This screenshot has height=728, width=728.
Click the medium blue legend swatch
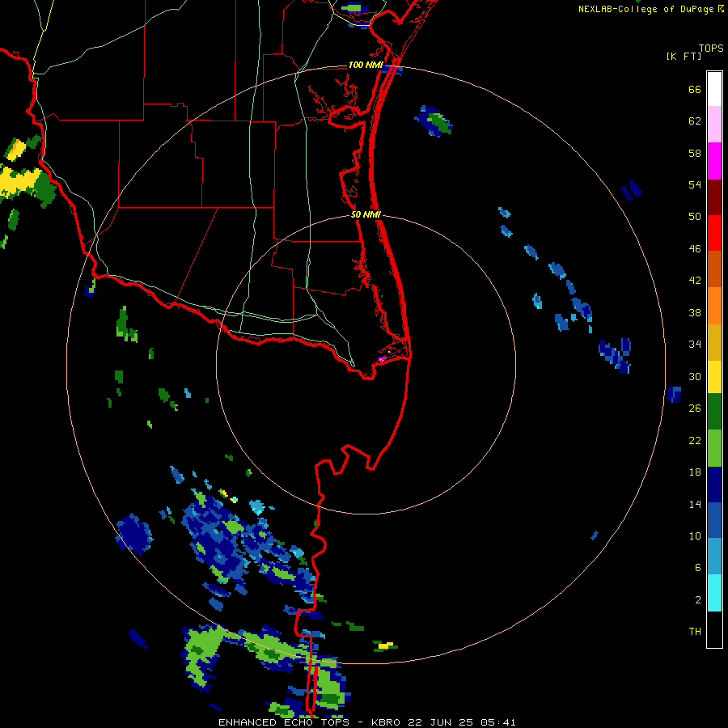coord(714,520)
